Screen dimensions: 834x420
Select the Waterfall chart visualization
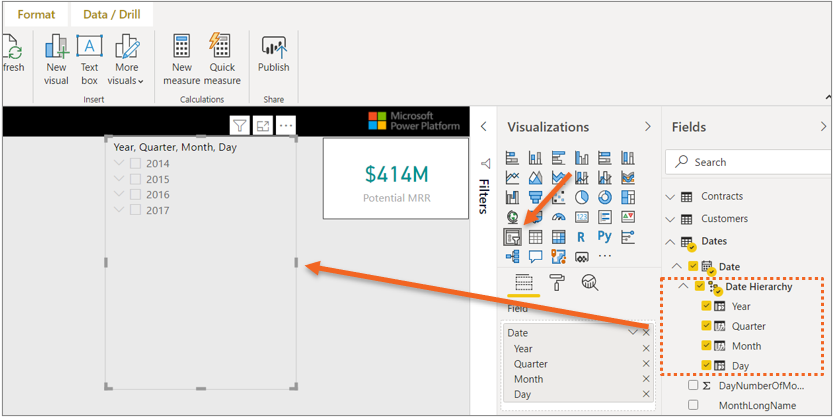512,197
